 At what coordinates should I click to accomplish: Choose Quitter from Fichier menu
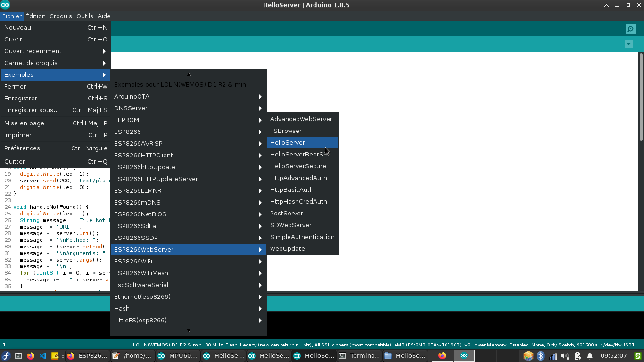(x=56, y=162)
